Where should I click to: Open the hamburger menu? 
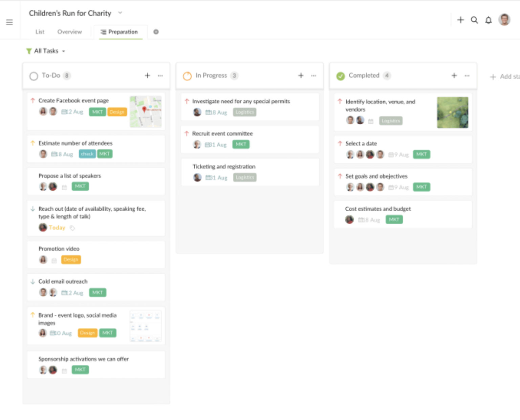9,22
